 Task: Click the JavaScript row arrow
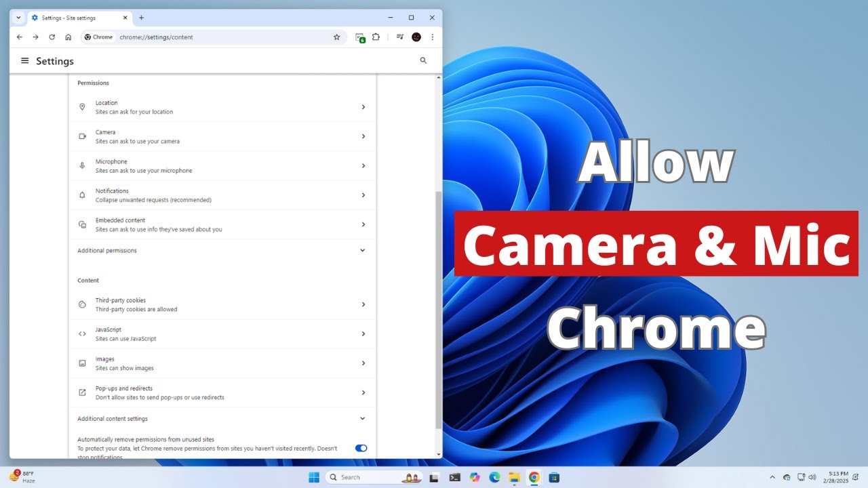coord(363,333)
